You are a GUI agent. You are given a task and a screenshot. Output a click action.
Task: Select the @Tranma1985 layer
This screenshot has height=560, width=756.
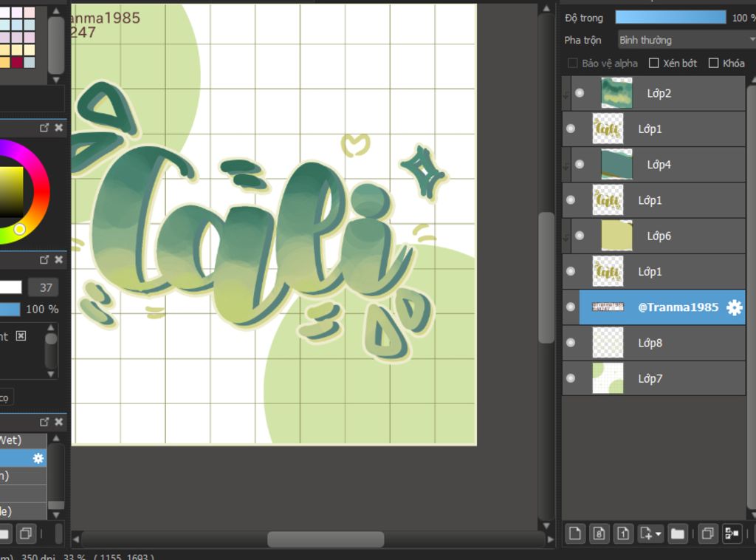pyautogui.click(x=662, y=307)
